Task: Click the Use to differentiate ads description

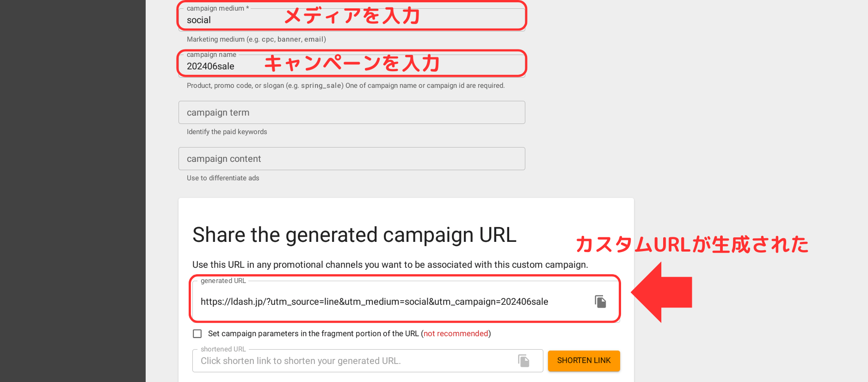Action: pyautogui.click(x=222, y=178)
